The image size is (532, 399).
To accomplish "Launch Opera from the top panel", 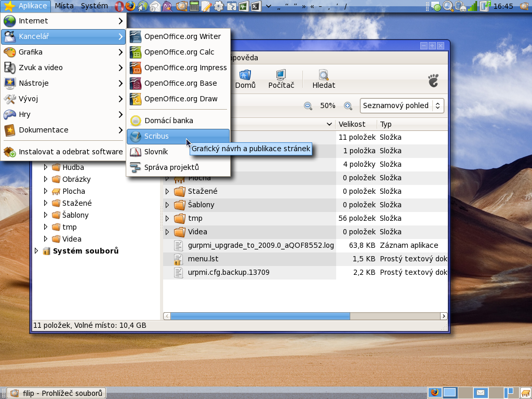I will tap(119, 6).
